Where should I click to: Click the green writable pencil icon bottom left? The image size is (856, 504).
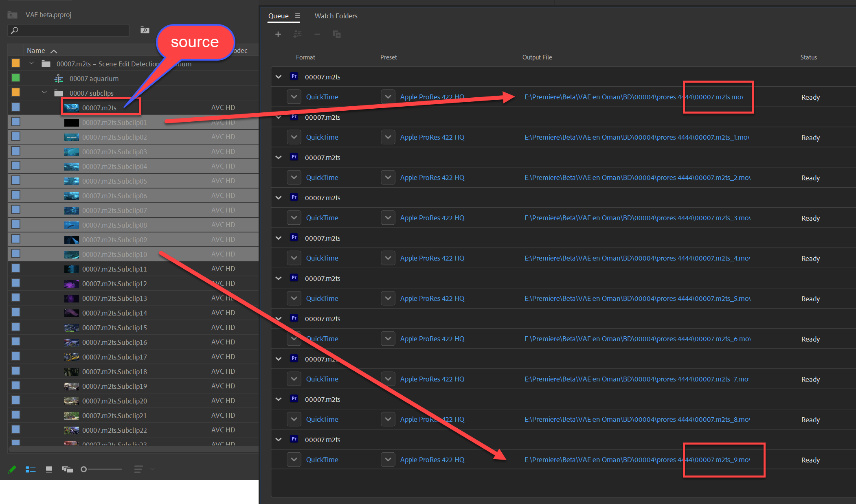12,469
